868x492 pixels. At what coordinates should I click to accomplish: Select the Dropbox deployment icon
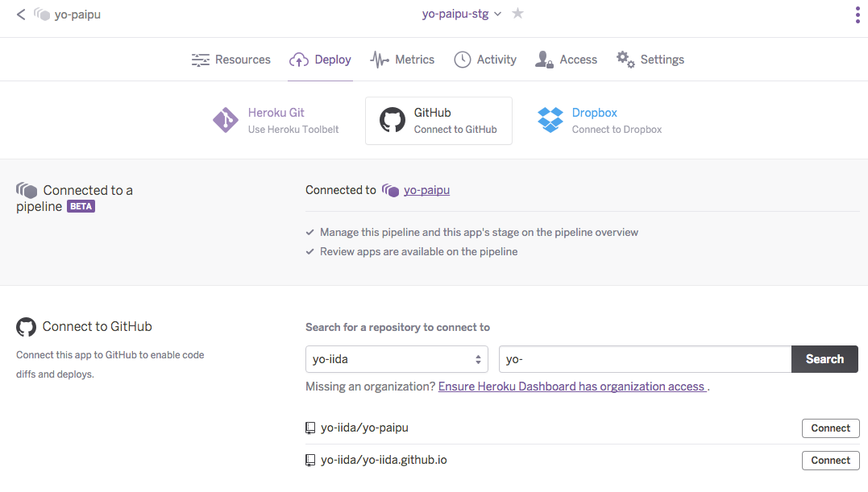click(x=550, y=119)
